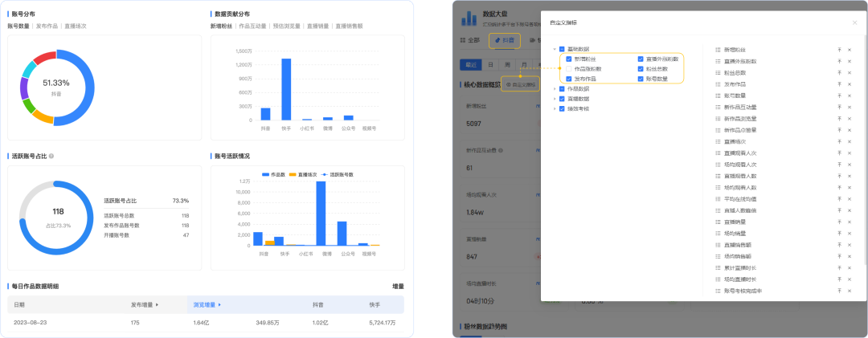Viewport: 868px width, 338px height.
Task: Click the red segment of the donut chart
Action: coord(45,58)
